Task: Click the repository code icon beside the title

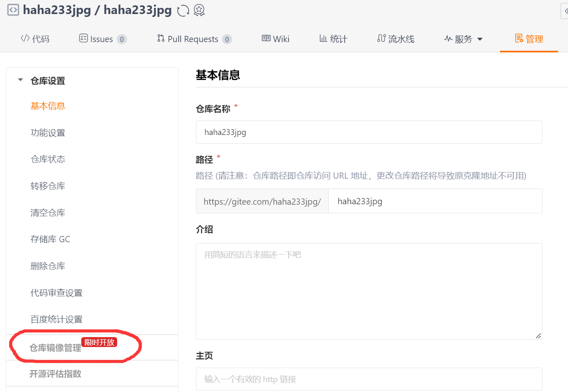Action: coord(13,10)
